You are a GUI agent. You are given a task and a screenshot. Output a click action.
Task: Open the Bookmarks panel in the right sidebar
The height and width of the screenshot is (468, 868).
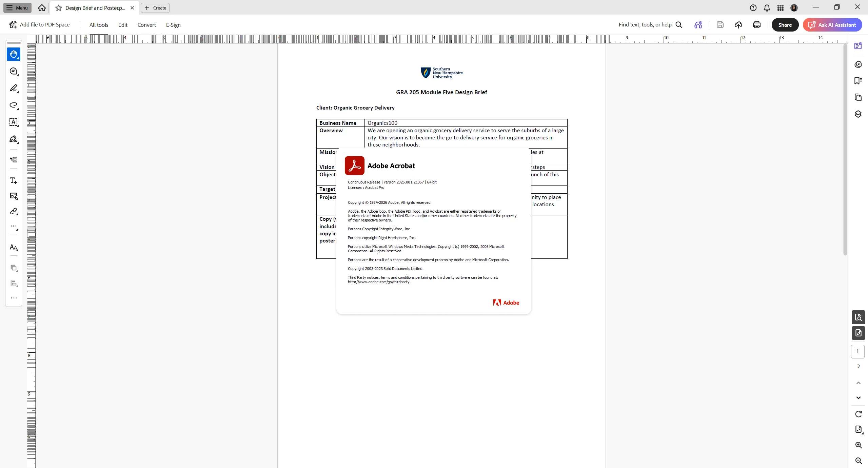click(858, 81)
